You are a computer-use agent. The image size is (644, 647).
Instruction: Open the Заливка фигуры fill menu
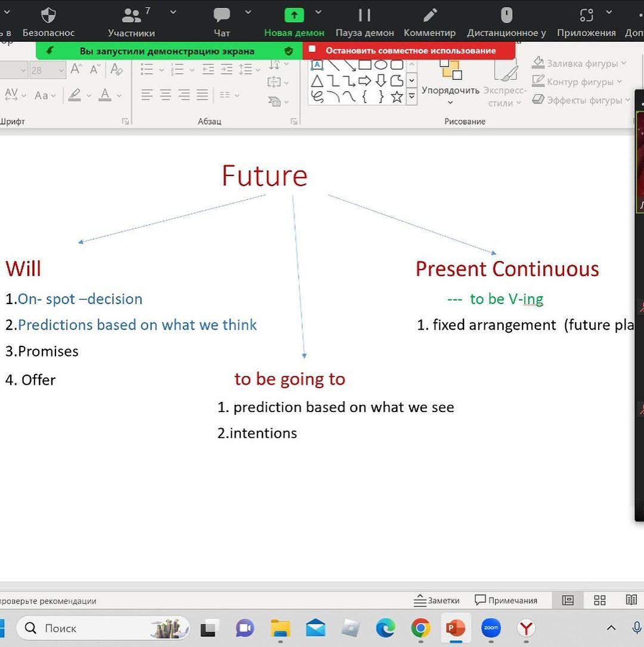pyautogui.click(x=579, y=63)
